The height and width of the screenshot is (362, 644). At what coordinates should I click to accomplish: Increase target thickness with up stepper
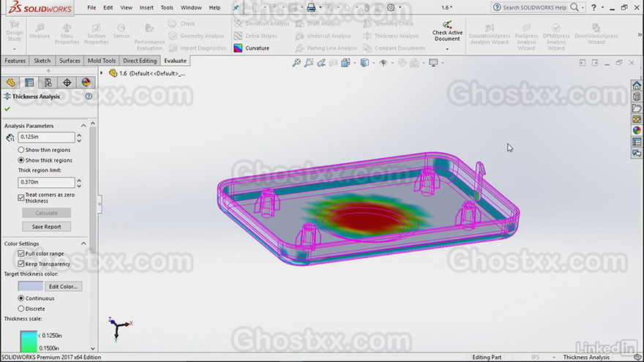[79, 135]
